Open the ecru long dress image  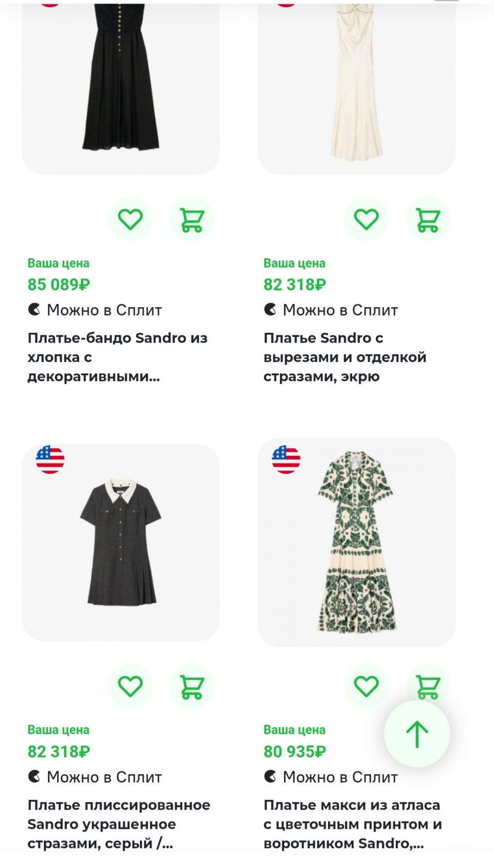[x=356, y=84]
